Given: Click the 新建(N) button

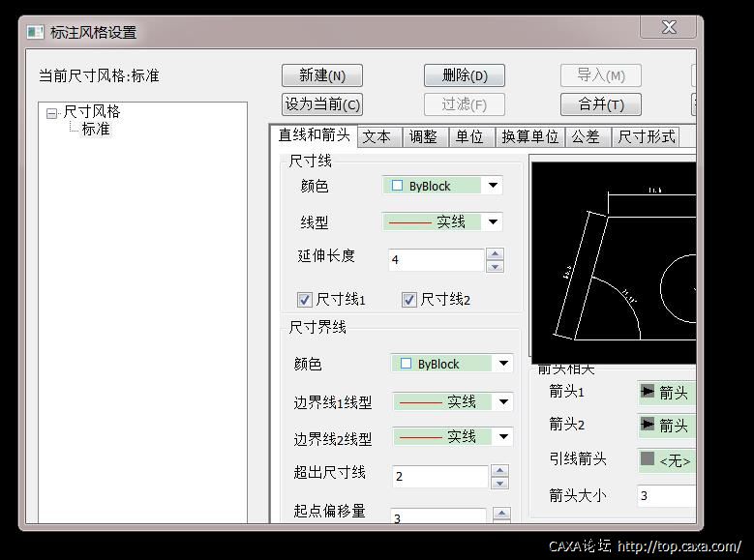Looking at the screenshot, I should (322, 75).
